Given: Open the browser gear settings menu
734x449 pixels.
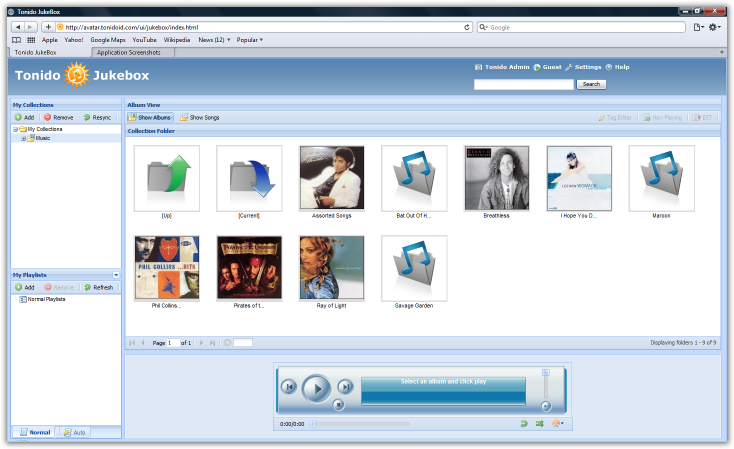Looking at the screenshot, I should point(715,27).
